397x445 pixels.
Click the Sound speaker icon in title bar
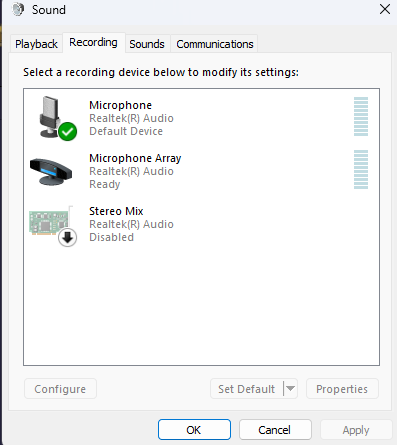(x=18, y=9)
